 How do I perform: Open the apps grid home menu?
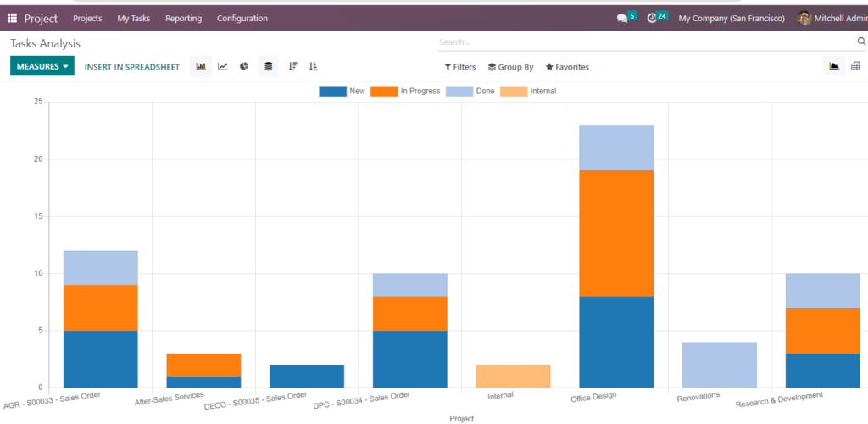pyautogui.click(x=12, y=18)
